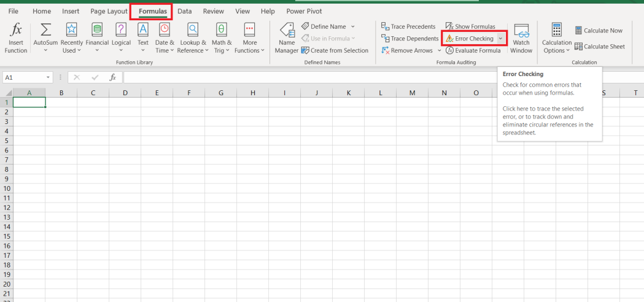The width and height of the screenshot is (644, 302).
Task: Select row 20 header
Action: [x=7, y=284]
